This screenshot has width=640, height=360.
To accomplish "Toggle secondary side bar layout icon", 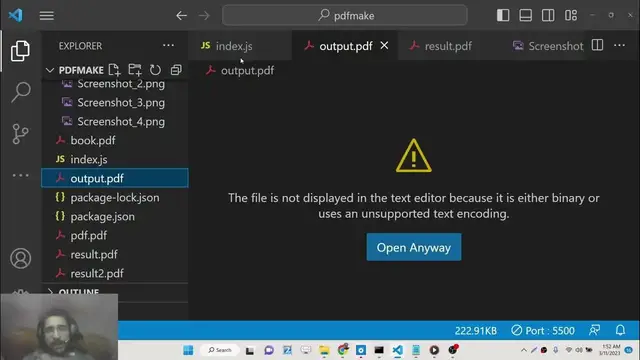I will click(548, 16).
